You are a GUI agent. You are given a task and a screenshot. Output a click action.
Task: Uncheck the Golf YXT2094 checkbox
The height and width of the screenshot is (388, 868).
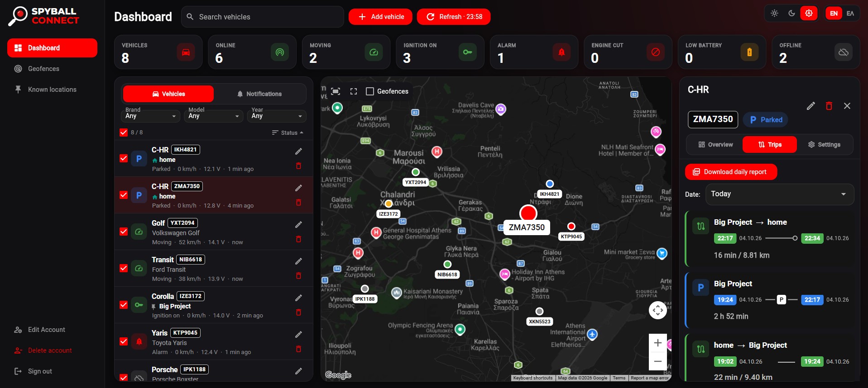pyautogui.click(x=123, y=232)
